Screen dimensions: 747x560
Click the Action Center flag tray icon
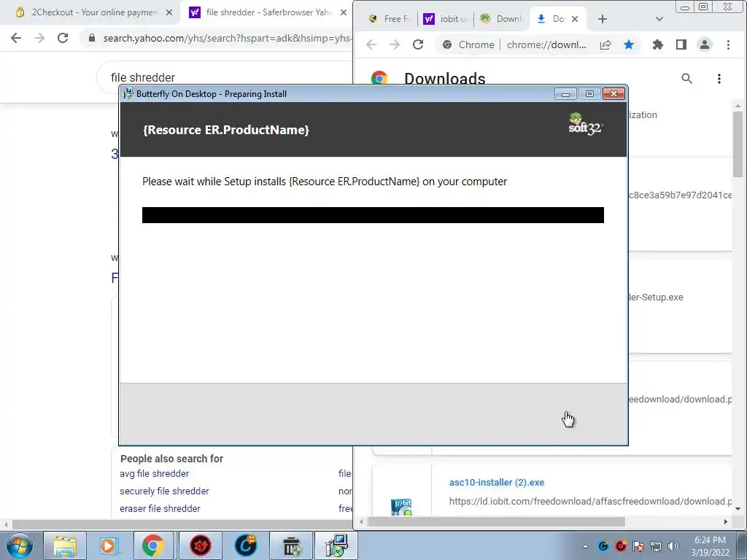[638, 546]
